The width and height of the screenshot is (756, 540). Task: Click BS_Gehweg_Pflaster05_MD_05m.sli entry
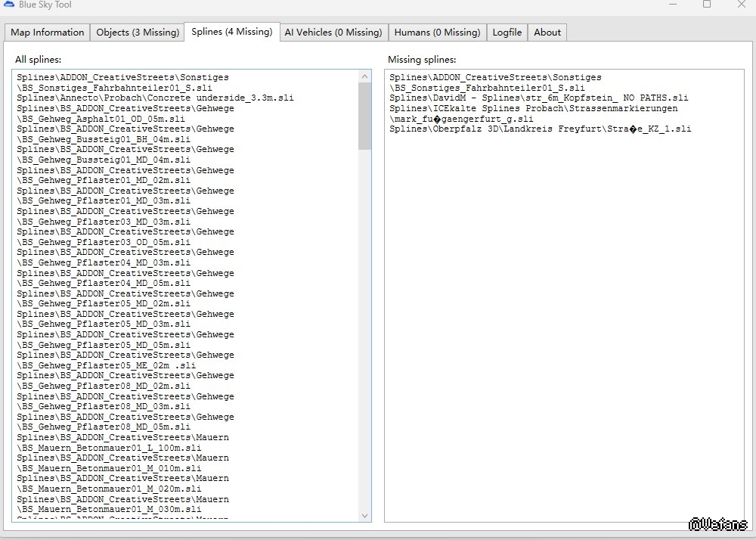pos(104,345)
